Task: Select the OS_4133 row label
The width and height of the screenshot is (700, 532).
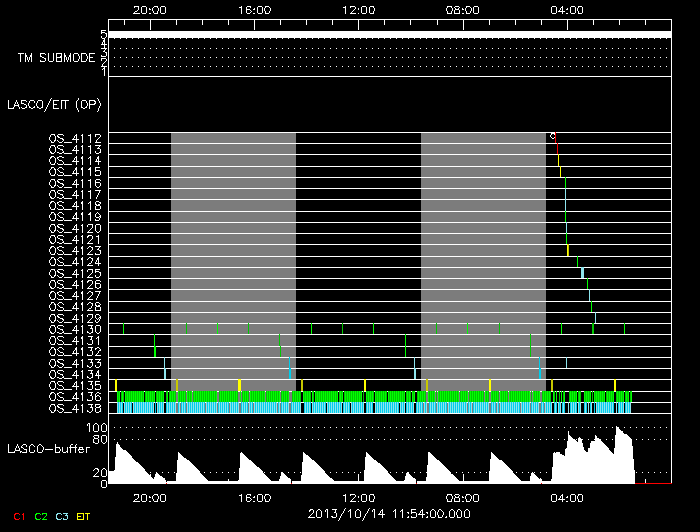Action: tap(75, 364)
